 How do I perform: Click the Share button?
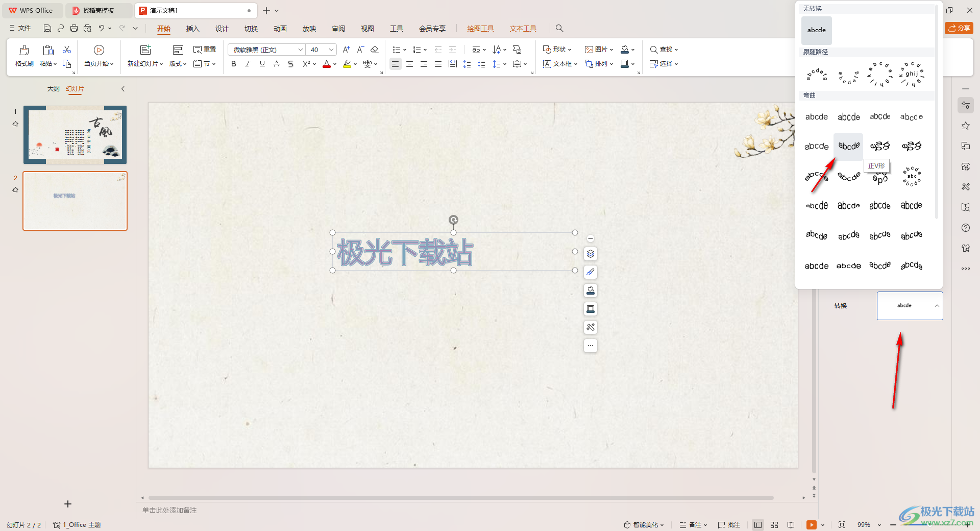click(959, 28)
